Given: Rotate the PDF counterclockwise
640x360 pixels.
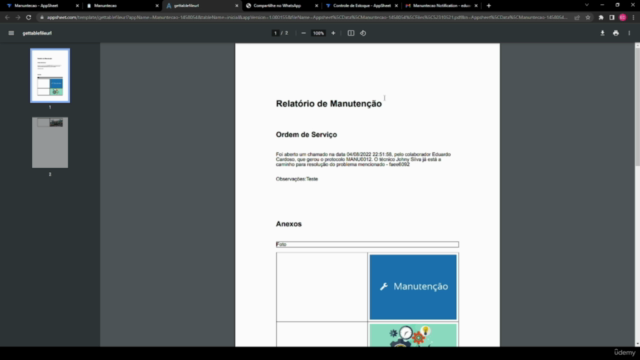Looking at the screenshot, I should pos(363,33).
